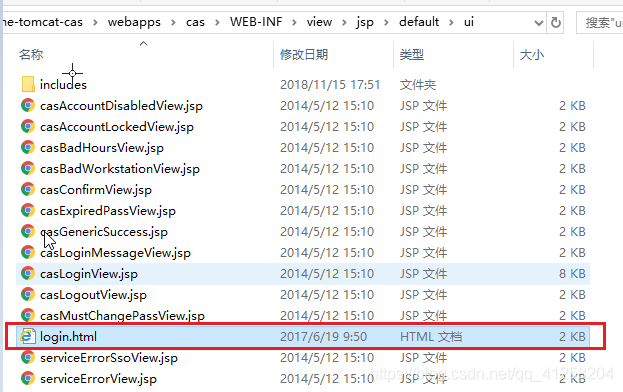
Task: Expand the chevron after WEB-INF in path
Action: [294, 22]
